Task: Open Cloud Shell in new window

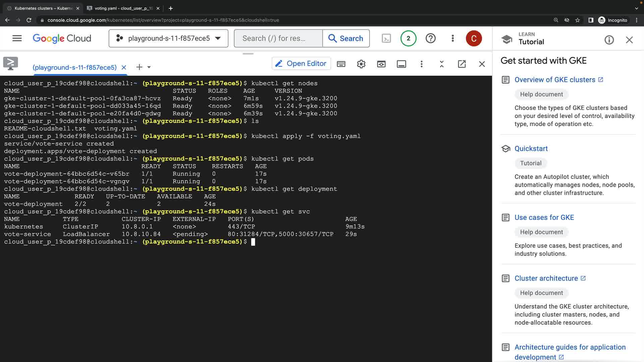Action: pyautogui.click(x=462, y=64)
